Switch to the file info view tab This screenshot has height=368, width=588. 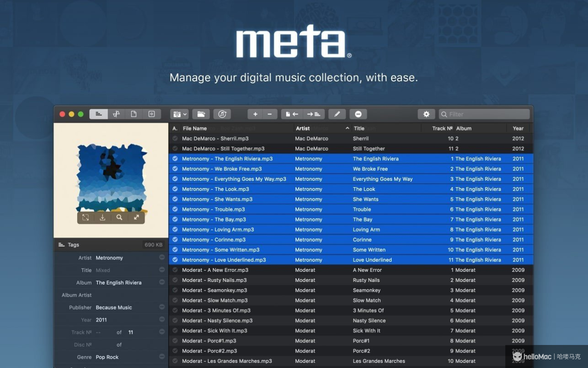click(x=134, y=114)
